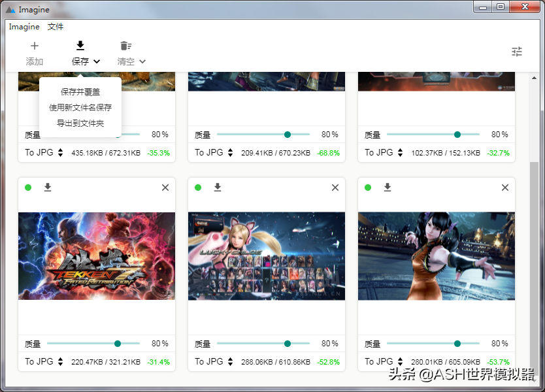This screenshot has width=545, height=392.
Task: Click the scrollbar up arrow
Action: pos(535,78)
